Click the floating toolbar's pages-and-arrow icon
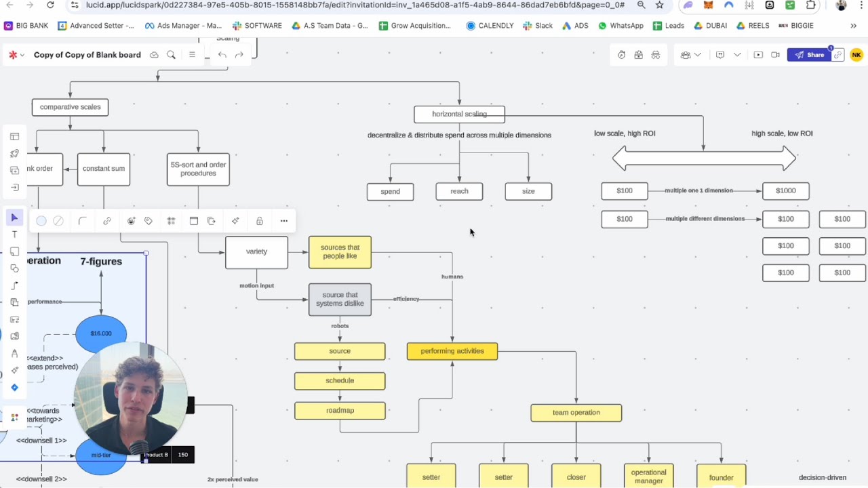The image size is (868, 488). pos(212,221)
